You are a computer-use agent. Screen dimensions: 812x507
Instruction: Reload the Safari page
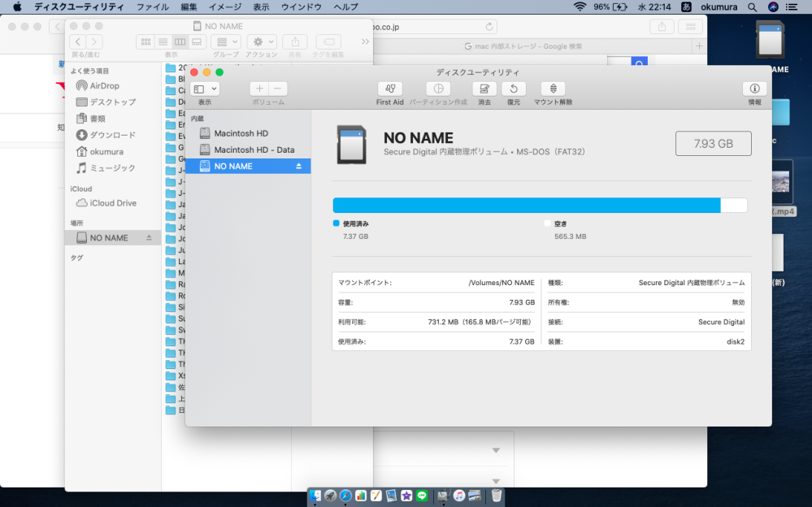coord(489,27)
